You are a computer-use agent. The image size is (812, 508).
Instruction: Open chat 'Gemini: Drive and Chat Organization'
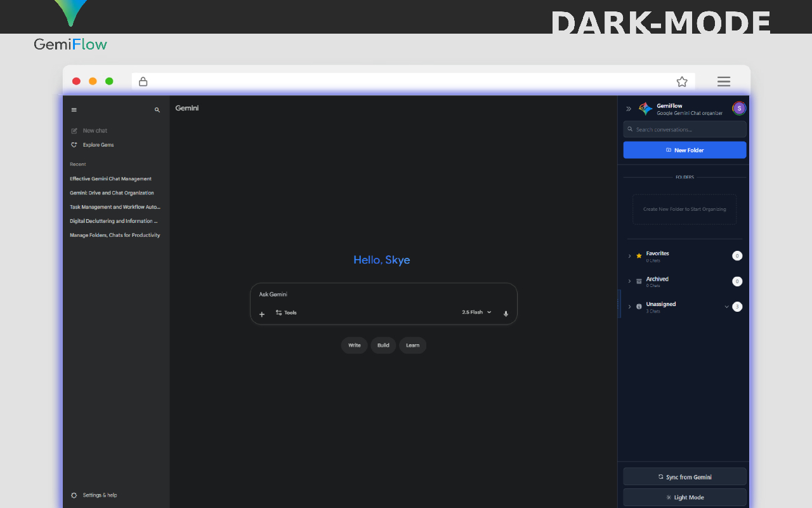(x=112, y=192)
